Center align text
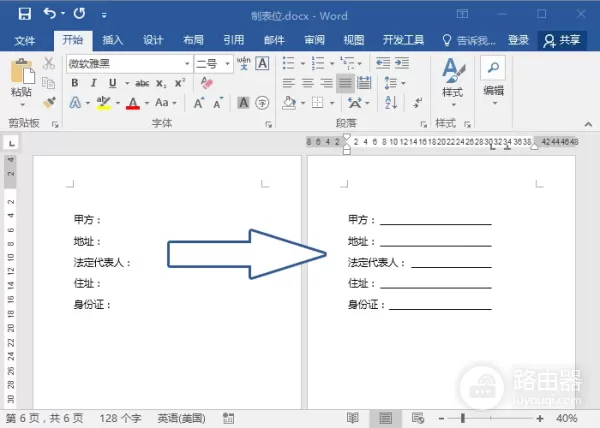Image resolution: width=600 pixels, height=428 pixels. (308, 83)
